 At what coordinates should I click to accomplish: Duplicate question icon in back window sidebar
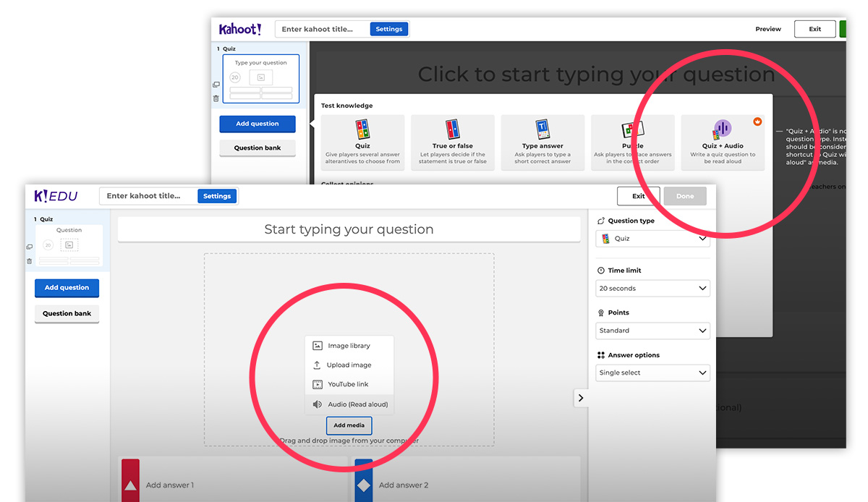(216, 85)
